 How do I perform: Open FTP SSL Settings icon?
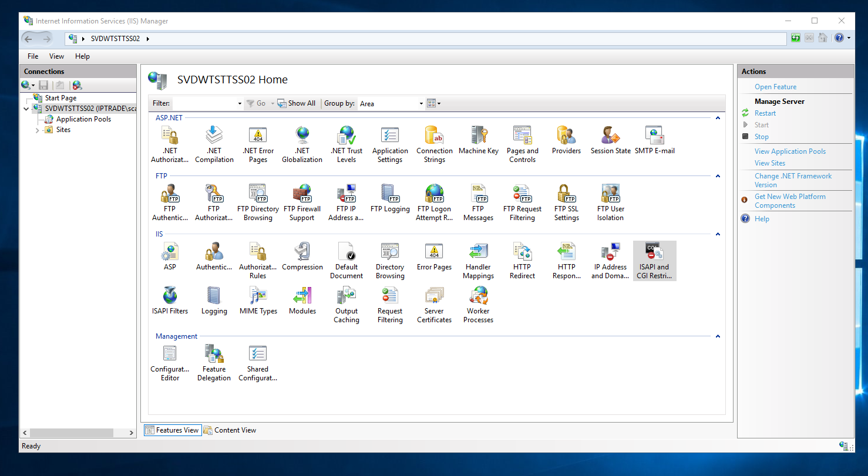point(567,202)
